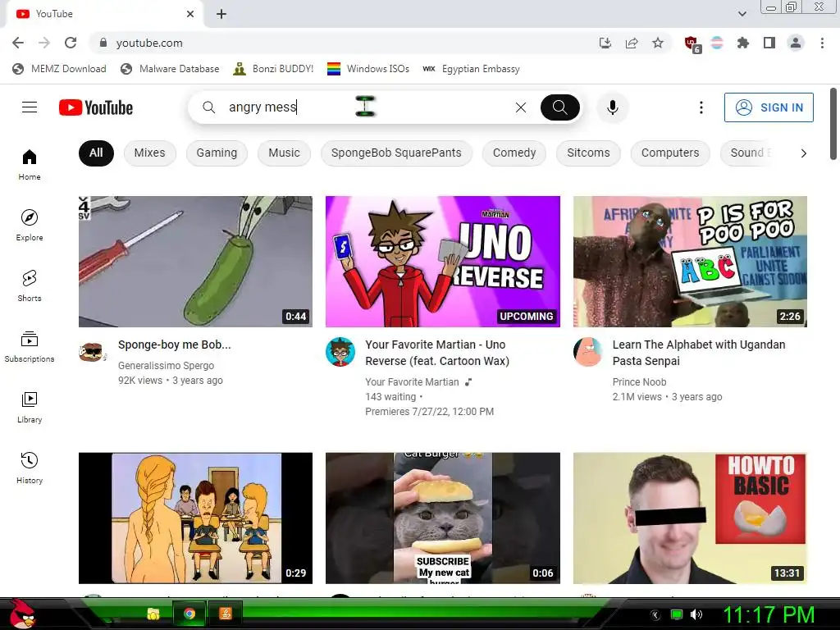This screenshot has height=630, width=840.
Task: Click the install app icon in address bar
Action: coord(605,43)
